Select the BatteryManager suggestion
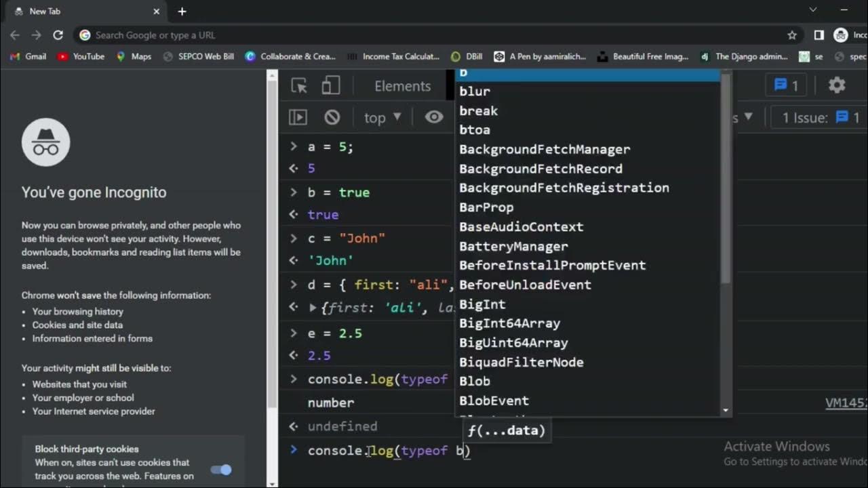 pyautogui.click(x=587, y=246)
